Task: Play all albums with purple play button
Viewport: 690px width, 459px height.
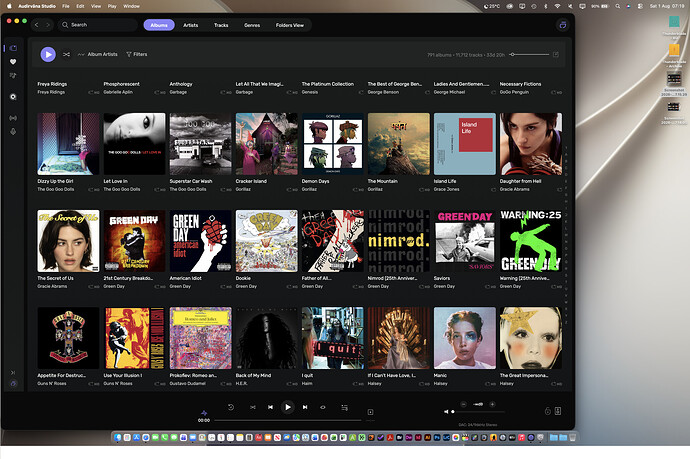Action: (x=48, y=55)
